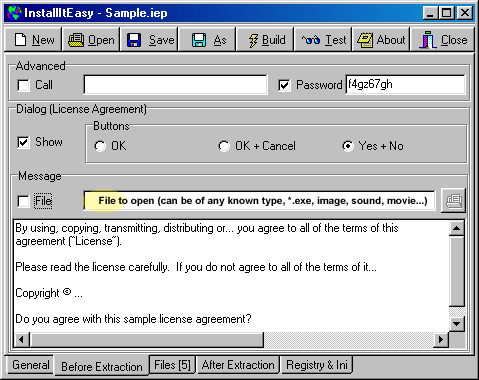Image resolution: width=479 pixels, height=380 pixels.
Task: Open the Files [5] tab
Action: click(172, 365)
